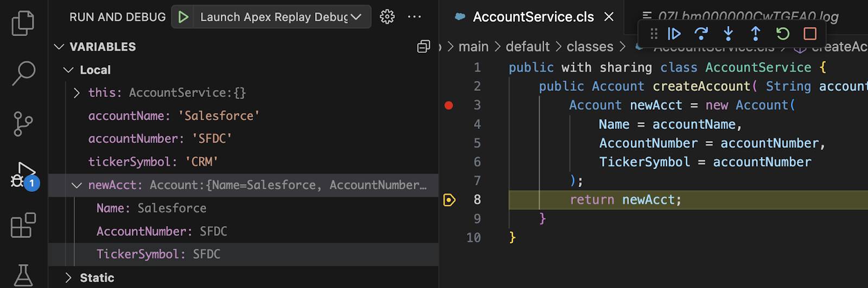
Task: Click 'TickerSymbol' in code line 6
Action: (x=644, y=162)
